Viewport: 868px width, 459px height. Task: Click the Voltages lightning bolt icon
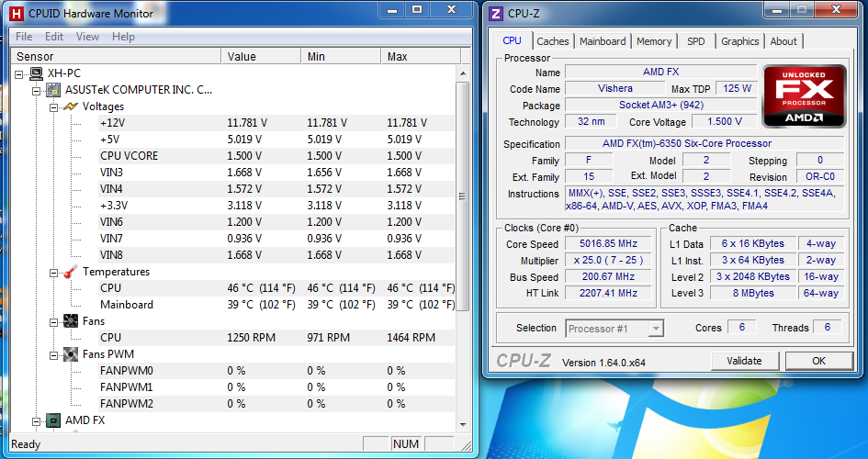(x=71, y=106)
